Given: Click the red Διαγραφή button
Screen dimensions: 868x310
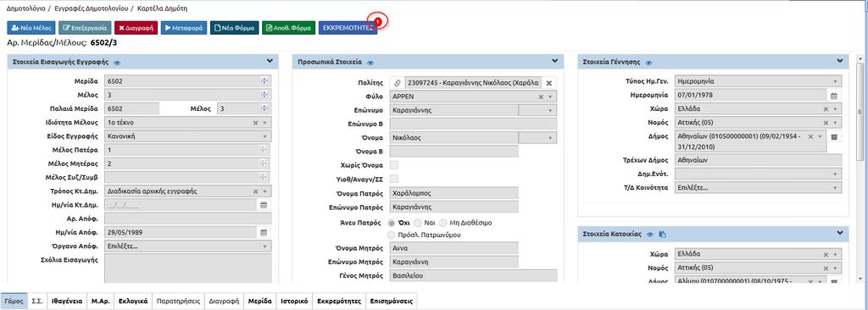Looking at the screenshot, I should (136, 28).
